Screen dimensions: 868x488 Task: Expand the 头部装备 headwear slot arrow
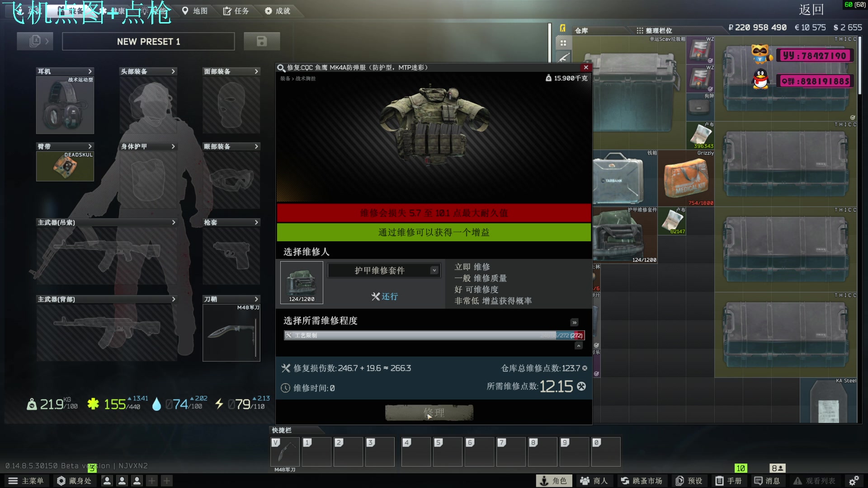pyautogui.click(x=173, y=71)
